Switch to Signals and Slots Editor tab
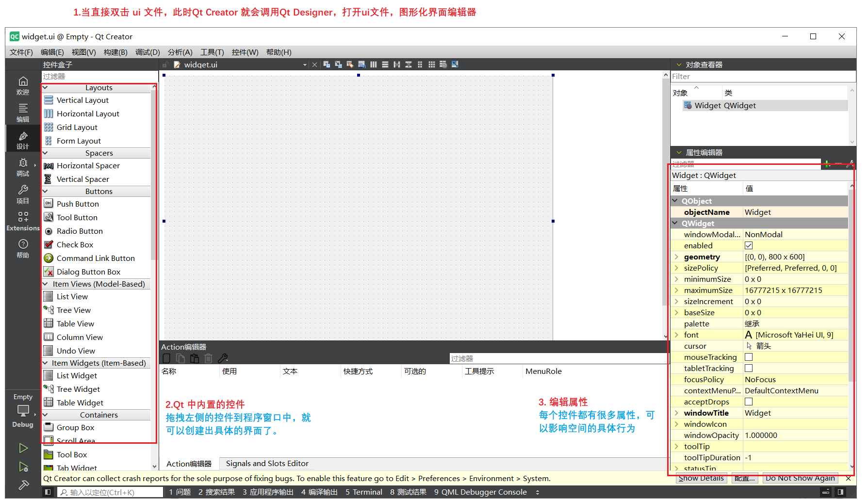Screen dimensions: 868x500 [267, 464]
